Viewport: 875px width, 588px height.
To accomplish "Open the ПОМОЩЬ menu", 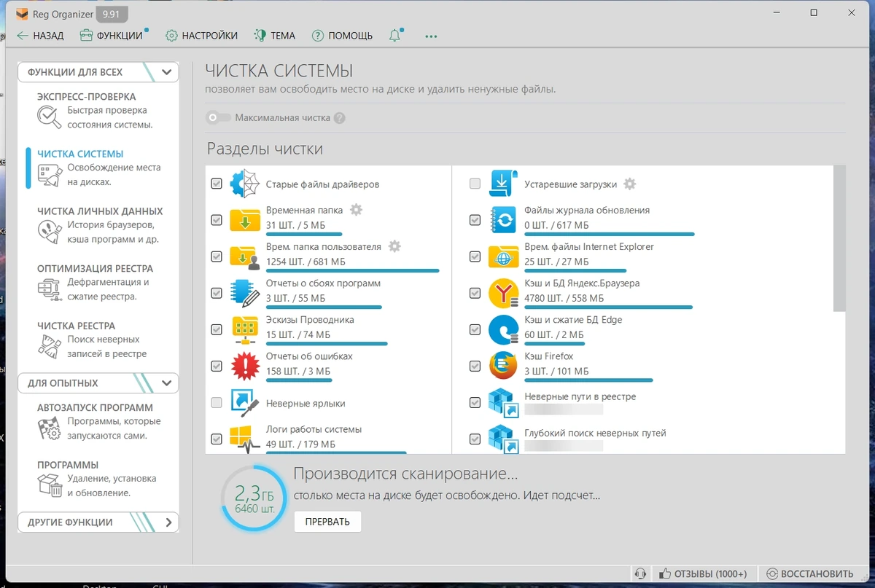I will (x=342, y=36).
